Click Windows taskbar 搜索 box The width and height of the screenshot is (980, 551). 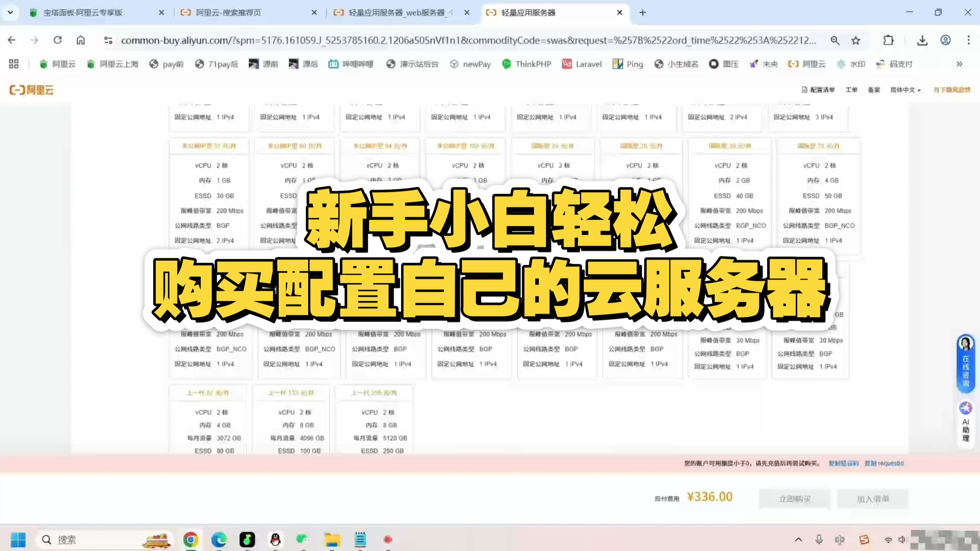[104, 540]
